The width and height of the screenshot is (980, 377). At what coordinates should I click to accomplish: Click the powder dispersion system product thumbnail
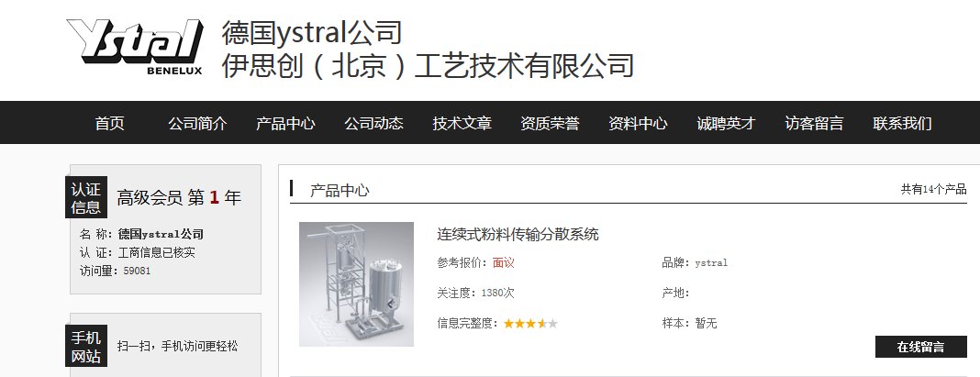pyautogui.click(x=356, y=283)
